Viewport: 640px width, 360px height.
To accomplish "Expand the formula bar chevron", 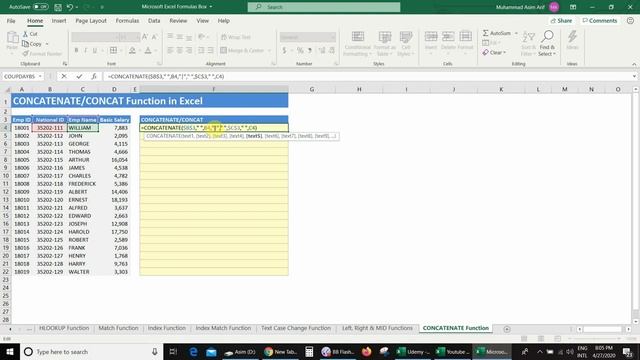I will [634, 76].
